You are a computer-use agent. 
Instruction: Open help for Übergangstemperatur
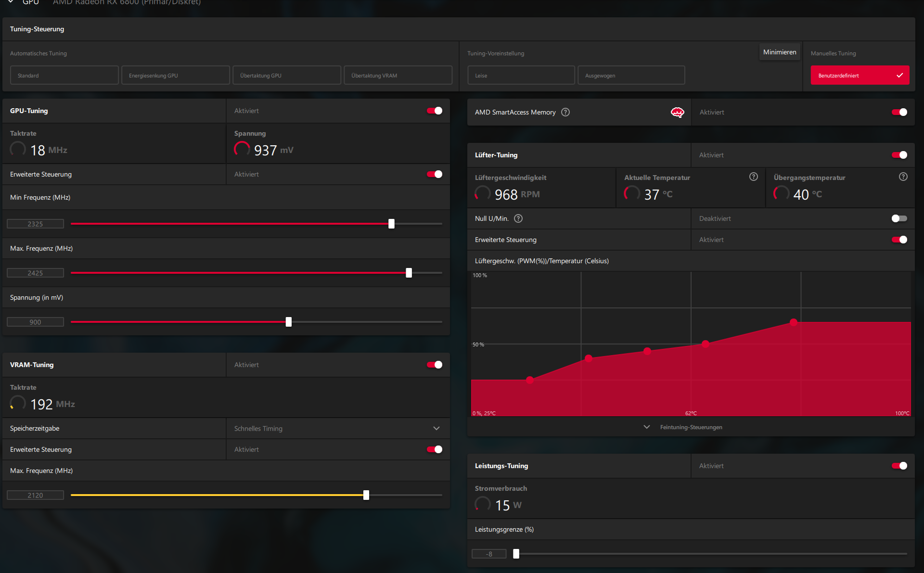point(903,177)
